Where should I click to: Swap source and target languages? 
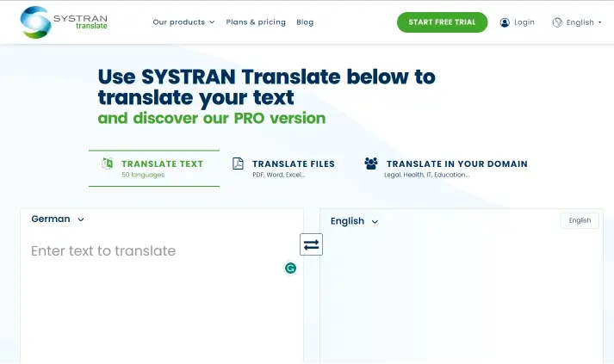312,244
